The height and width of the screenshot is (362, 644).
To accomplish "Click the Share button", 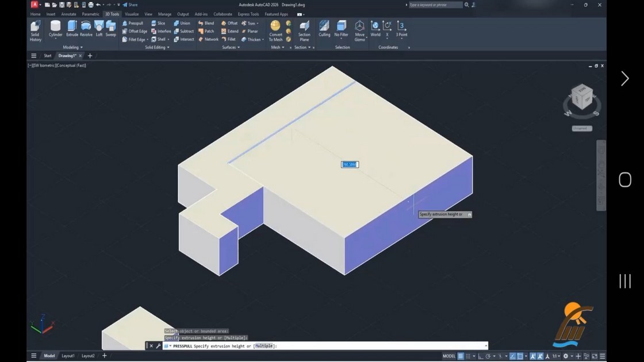I will [130, 5].
